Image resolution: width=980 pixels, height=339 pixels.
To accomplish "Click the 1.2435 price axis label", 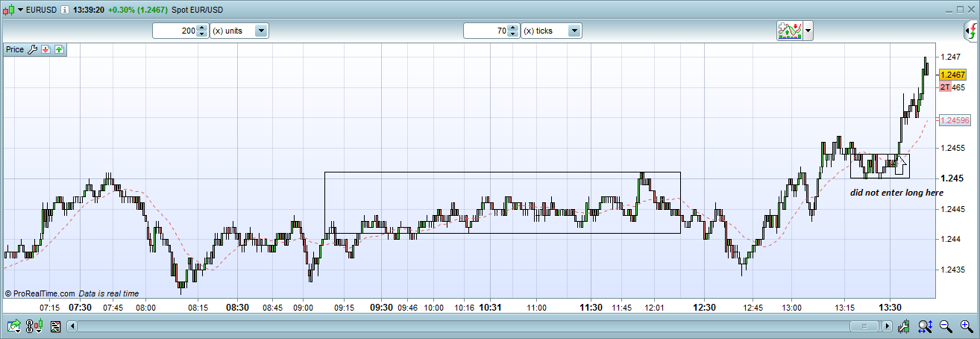I will coord(952,270).
